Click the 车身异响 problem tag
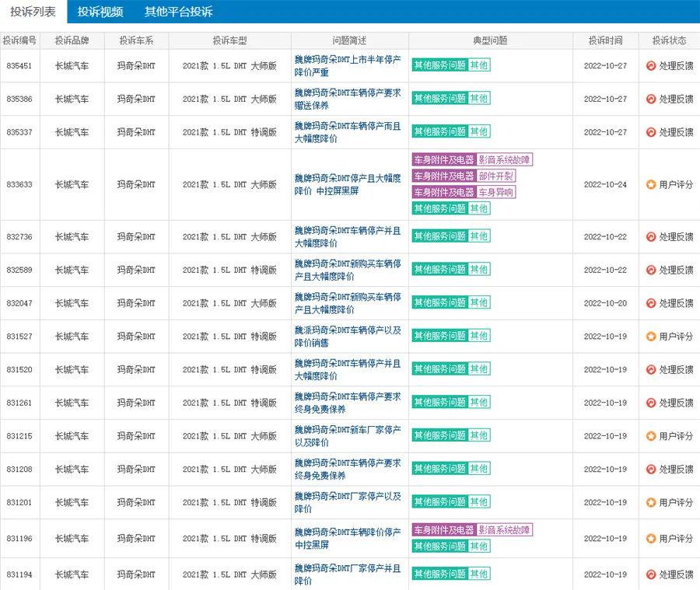The width and height of the screenshot is (700, 590). coord(496,192)
